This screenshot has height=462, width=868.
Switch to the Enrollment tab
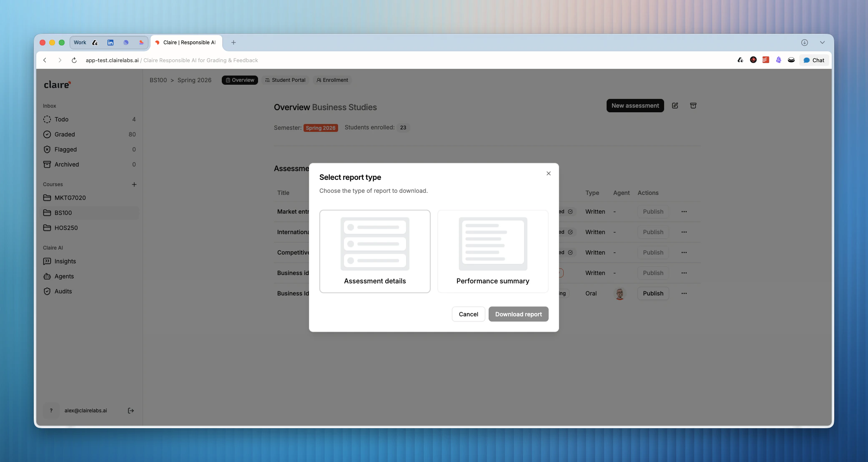pos(332,80)
